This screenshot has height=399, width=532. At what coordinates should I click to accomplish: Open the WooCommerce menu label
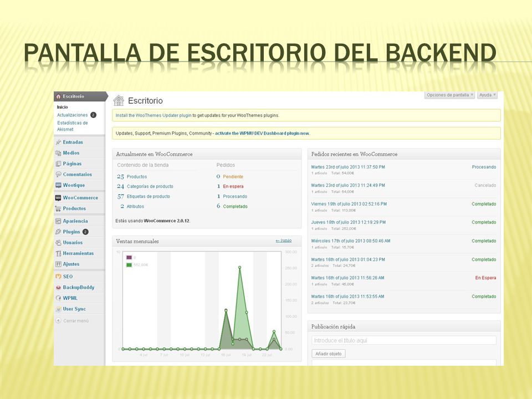tap(80, 198)
